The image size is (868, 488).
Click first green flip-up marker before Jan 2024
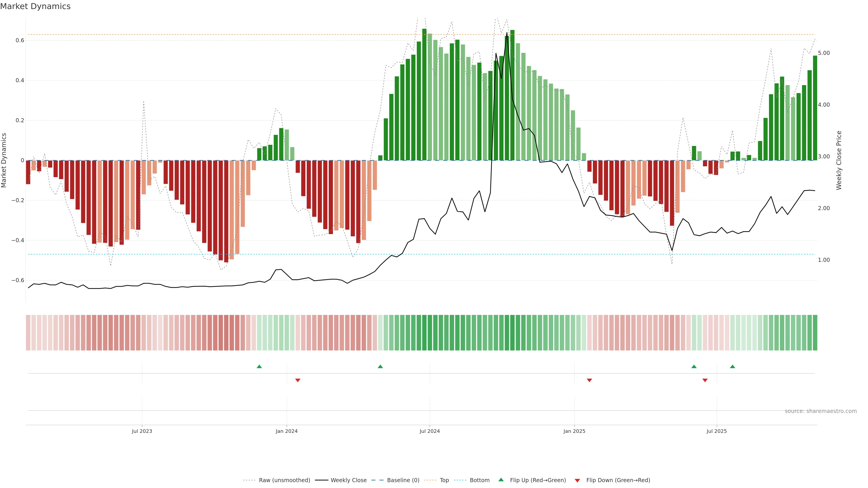tap(259, 366)
